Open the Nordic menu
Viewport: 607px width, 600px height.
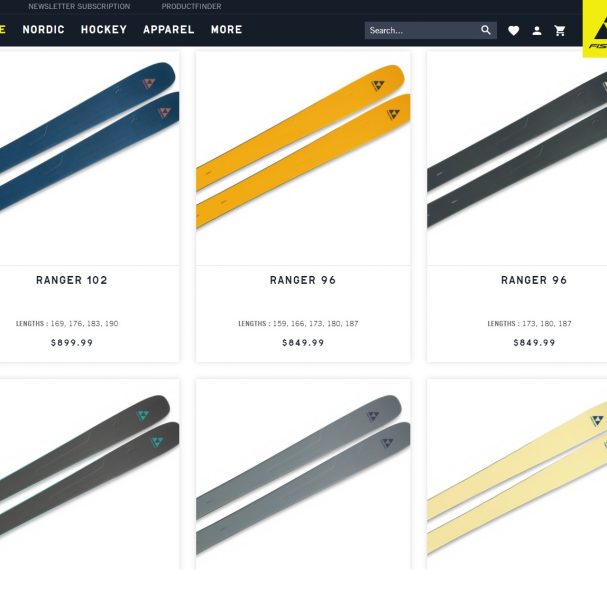[43, 29]
